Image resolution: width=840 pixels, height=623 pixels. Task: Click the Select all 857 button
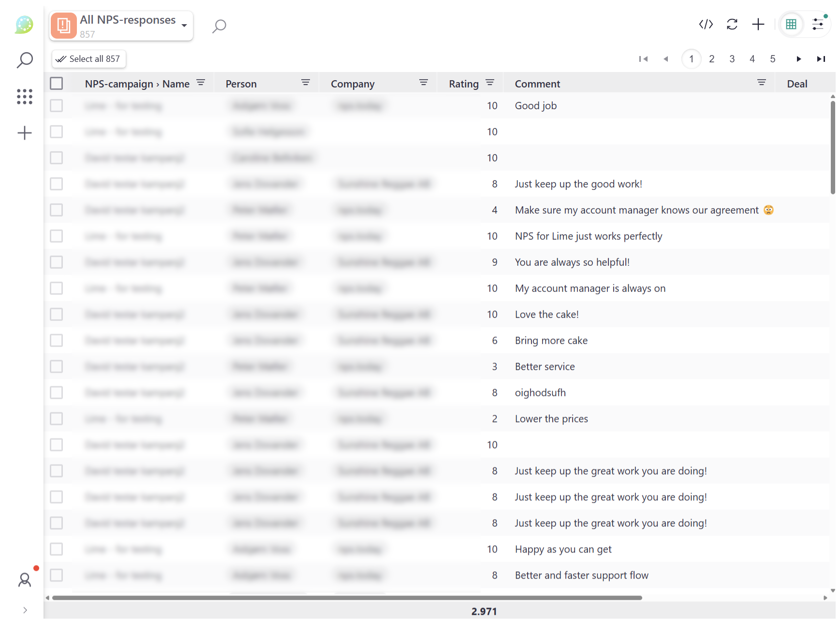click(88, 59)
